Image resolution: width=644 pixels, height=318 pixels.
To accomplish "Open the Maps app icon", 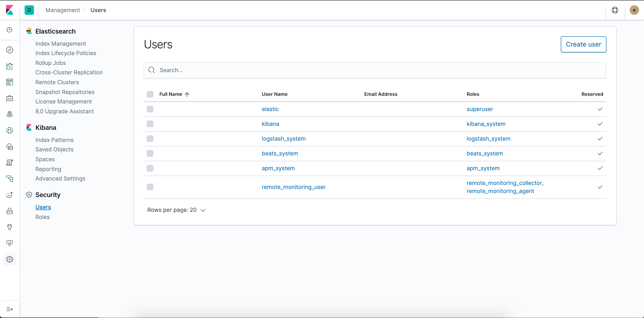I will tap(9, 114).
